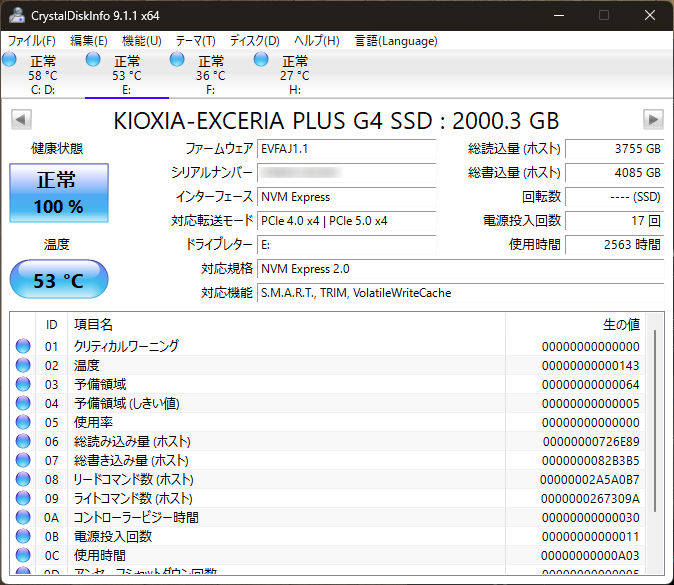Click status orb of C: D: drive
The height and width of the screenshot is (585, 674).
point(9,59)
